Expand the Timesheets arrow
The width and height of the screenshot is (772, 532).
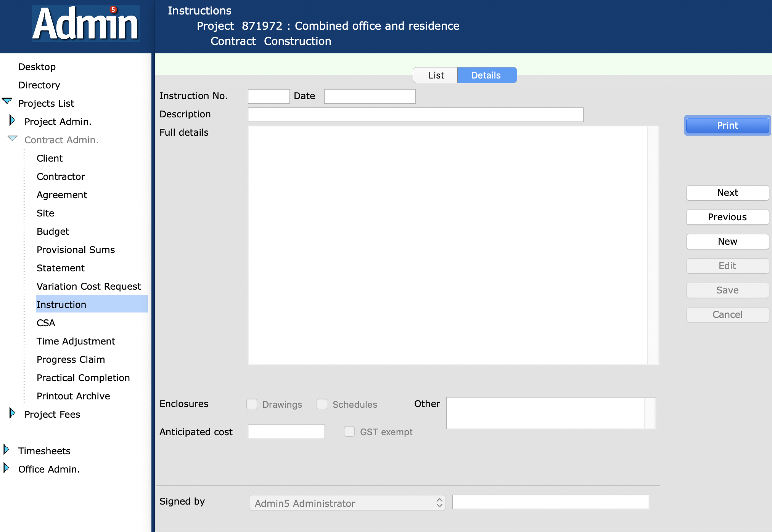6,450
